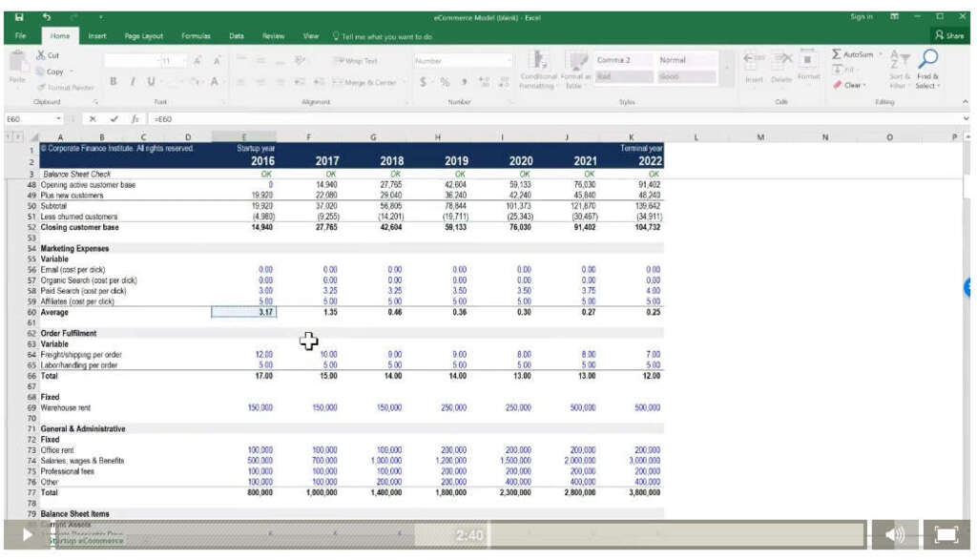Click the Save icon in quick access toolbar
Viewport: 977px width, 560px height.
tap(19, 16)
